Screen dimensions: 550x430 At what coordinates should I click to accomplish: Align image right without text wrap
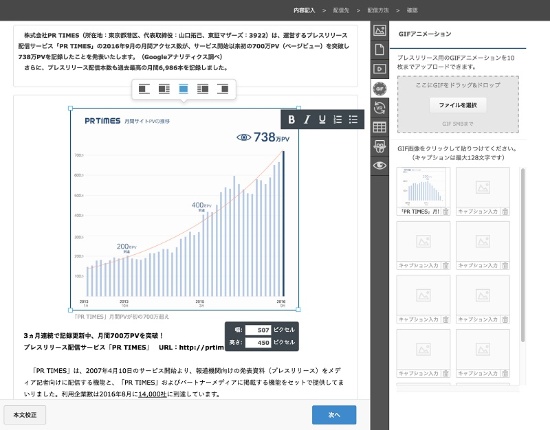[x=222, y=89]
